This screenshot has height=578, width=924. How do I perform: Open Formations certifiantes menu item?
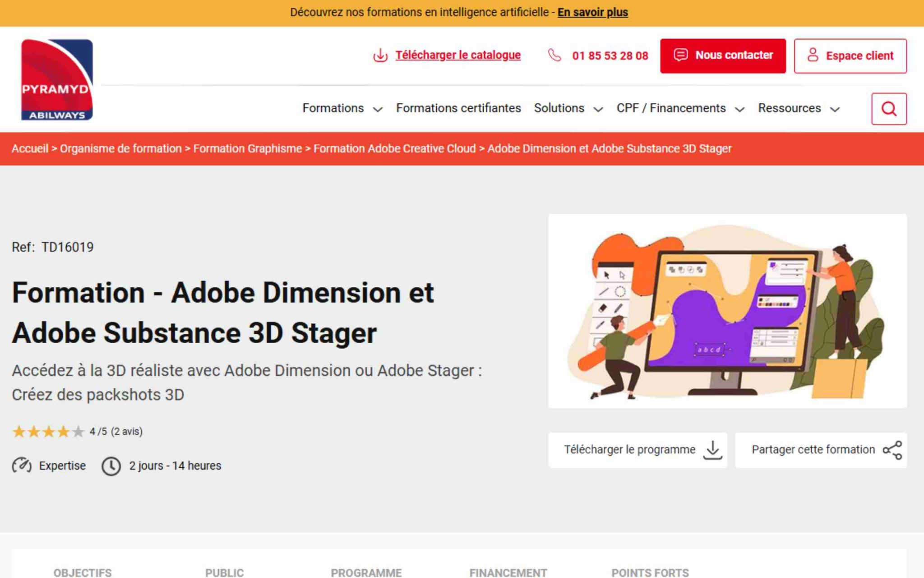tap(458, 108)
